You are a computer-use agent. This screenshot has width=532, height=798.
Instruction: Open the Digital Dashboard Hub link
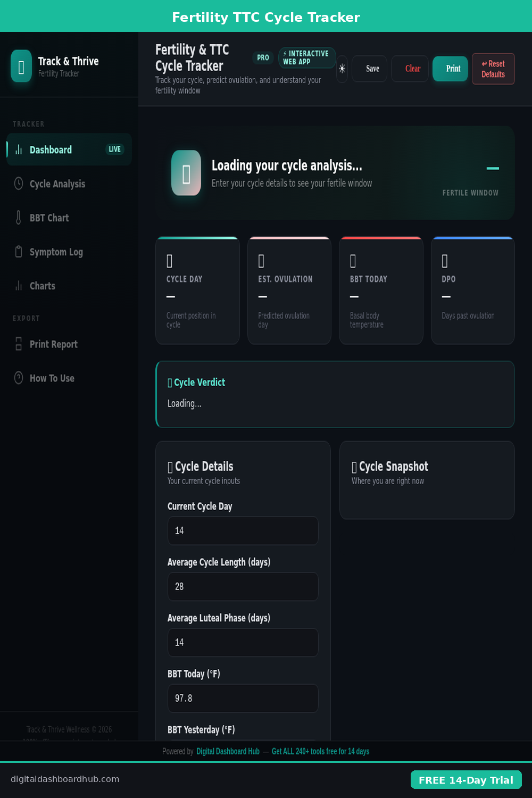pos(228,751)
